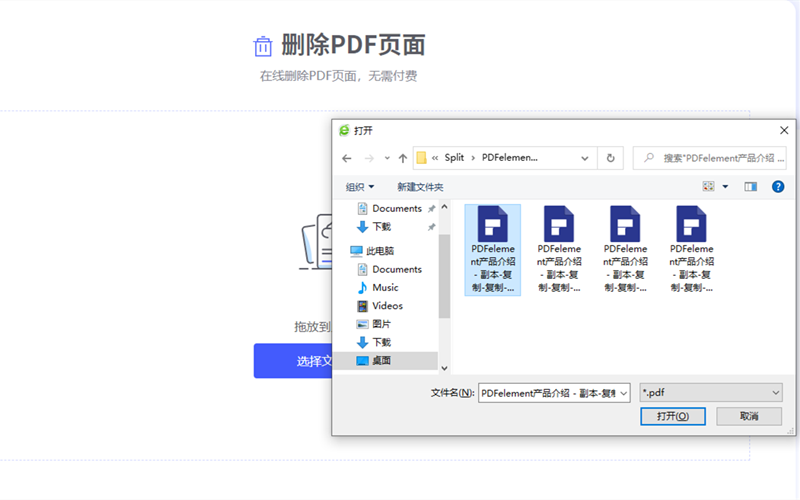Go up one folder level with the up arrow
This screenshot has height=500, width=800.
pos(402,158)
